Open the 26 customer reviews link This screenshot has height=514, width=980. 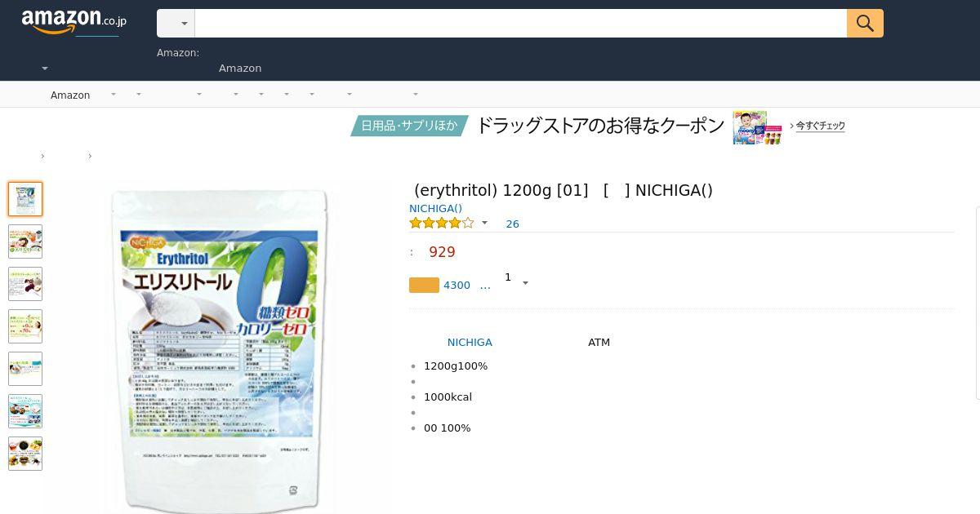coord(512,224)
